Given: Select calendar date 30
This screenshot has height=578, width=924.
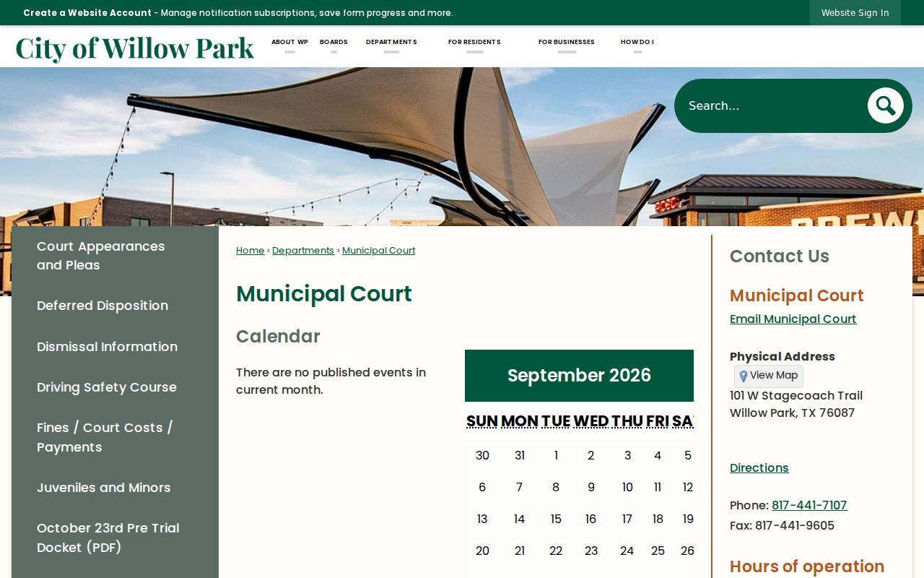Looking at the screenshot, I should [x=482, y=456].
